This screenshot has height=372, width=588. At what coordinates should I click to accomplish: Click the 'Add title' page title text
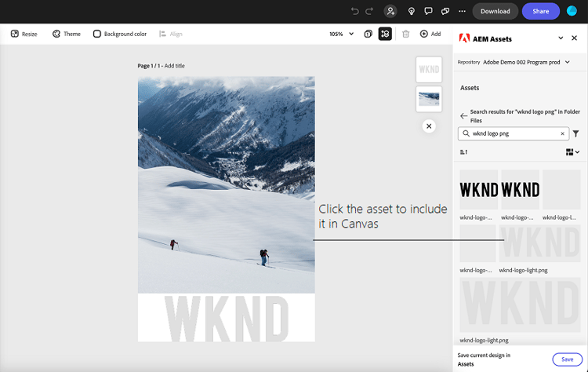[x=174, y=66]
